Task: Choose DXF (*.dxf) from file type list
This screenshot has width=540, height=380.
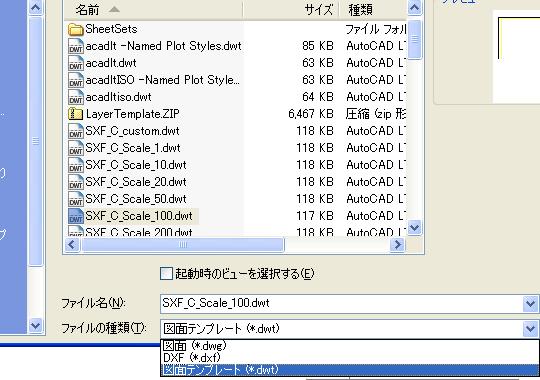Action: pyautogui.click(x=350, y=358)
